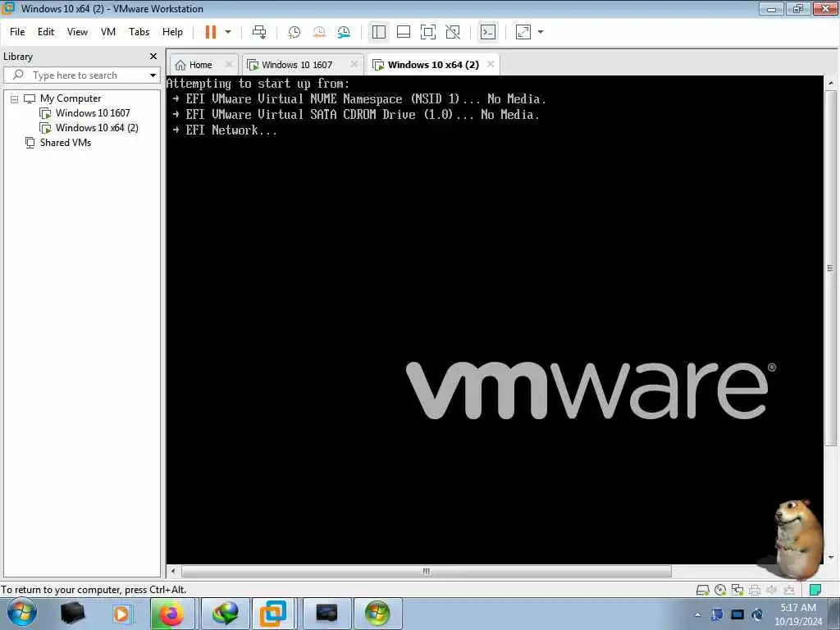The image size is (840, 630).
Task: Toggle the library sidebar view
Action: point(379,32)
